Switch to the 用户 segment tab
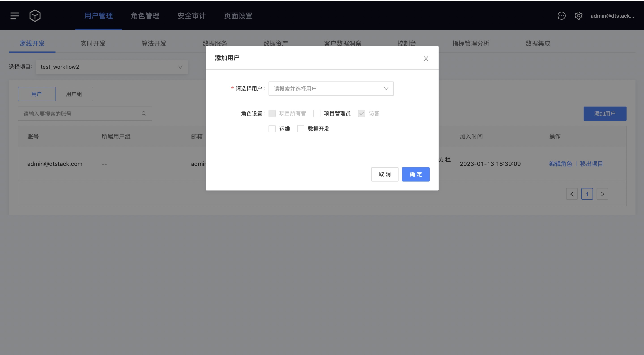This screenshot has width=644, height=355. 37,94
